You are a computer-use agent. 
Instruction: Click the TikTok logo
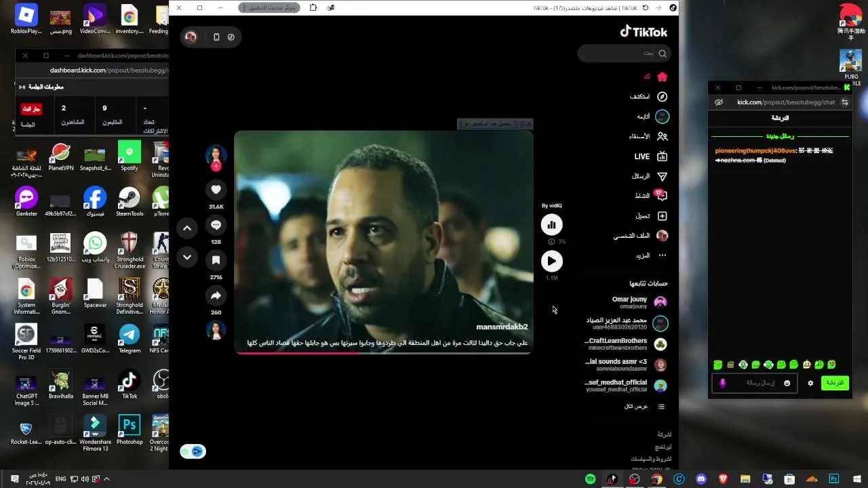pos(644,32)
